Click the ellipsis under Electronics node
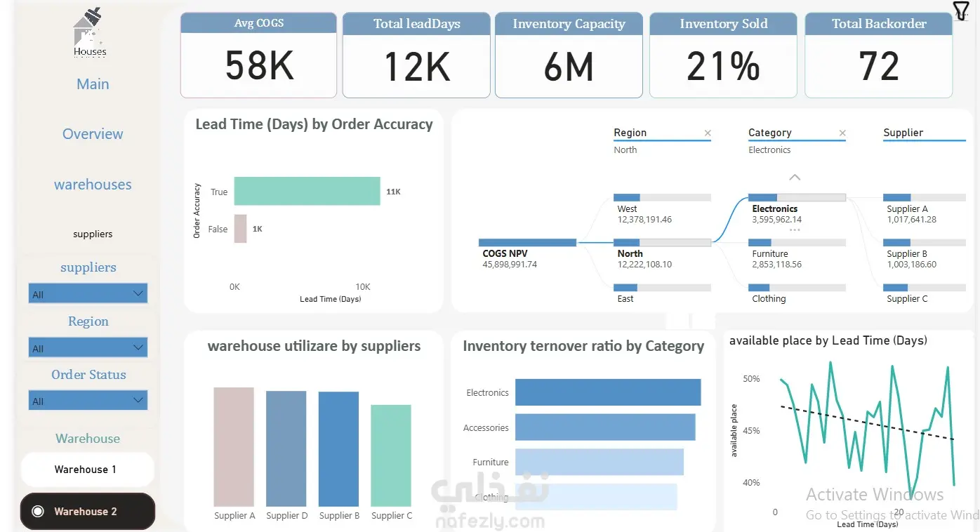This screenshot has height=532, width=980. pos(795,230)
